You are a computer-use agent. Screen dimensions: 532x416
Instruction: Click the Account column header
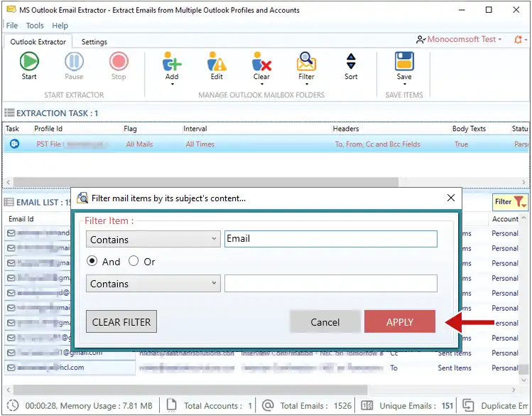click(505, 219)
